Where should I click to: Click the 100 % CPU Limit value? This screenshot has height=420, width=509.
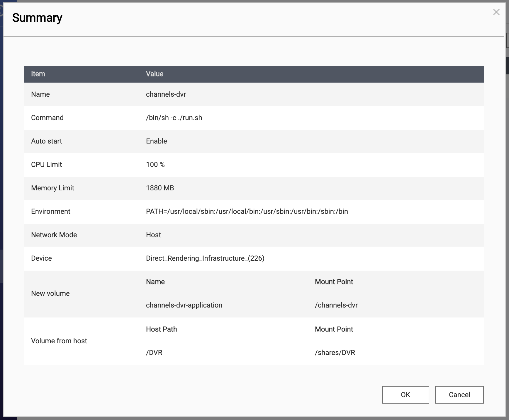155,165
